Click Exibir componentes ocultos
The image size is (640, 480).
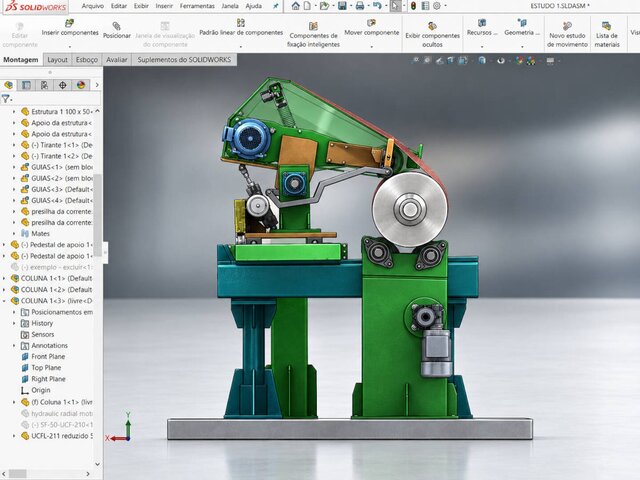[432, 35]
